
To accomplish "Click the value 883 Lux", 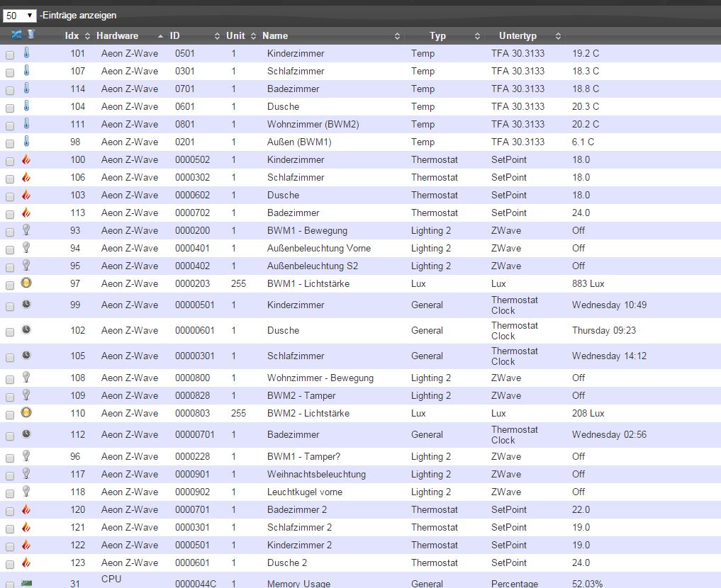I will [x=588, y=283].
